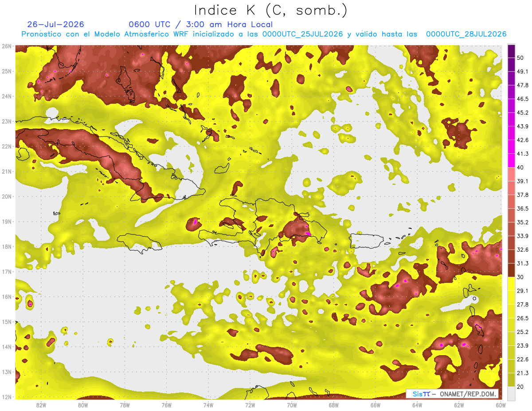Click the color bar value '33.9'
532x411 pixels.
click(x=523, y=236)
